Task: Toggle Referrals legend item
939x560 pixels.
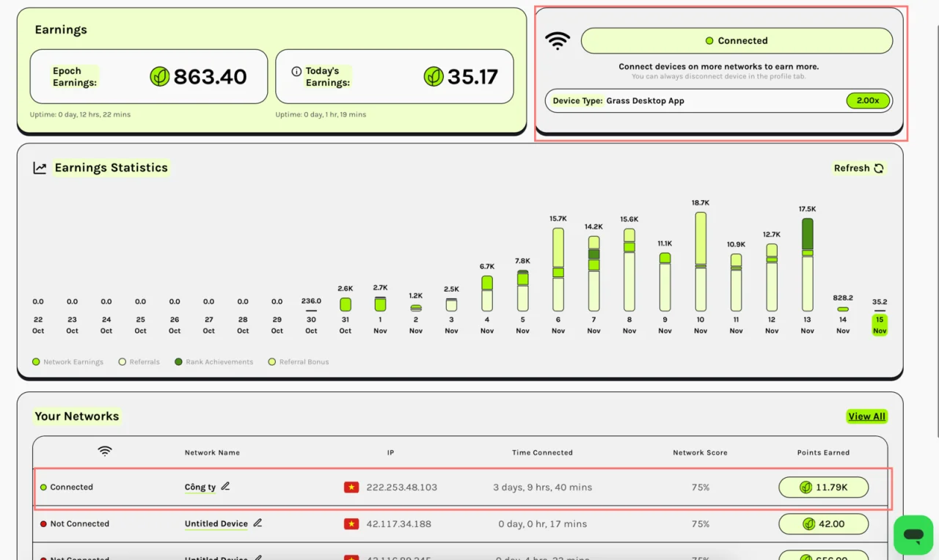Action: coord(139,362)
